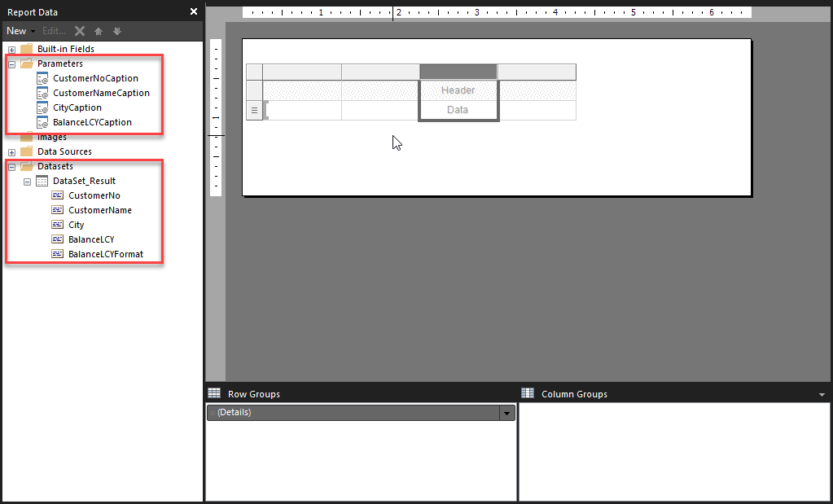Click the tablix row handle icon
833x504 pixels.
coord(252,110)
